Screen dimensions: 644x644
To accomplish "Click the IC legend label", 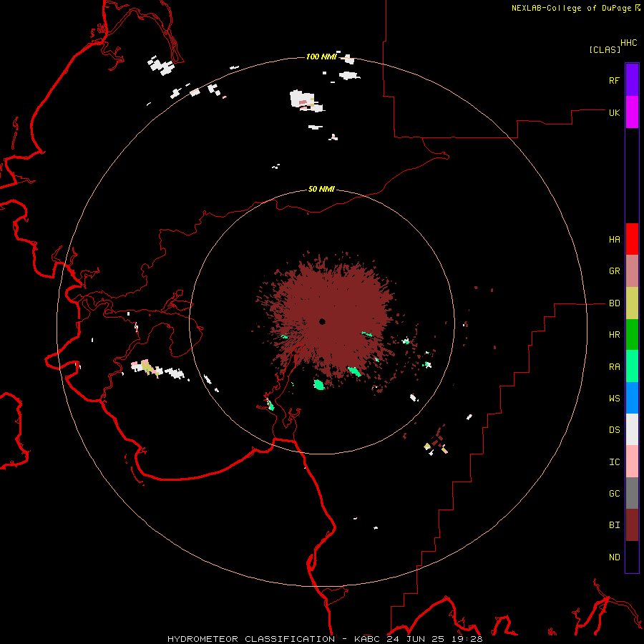I will click(614, 462).
